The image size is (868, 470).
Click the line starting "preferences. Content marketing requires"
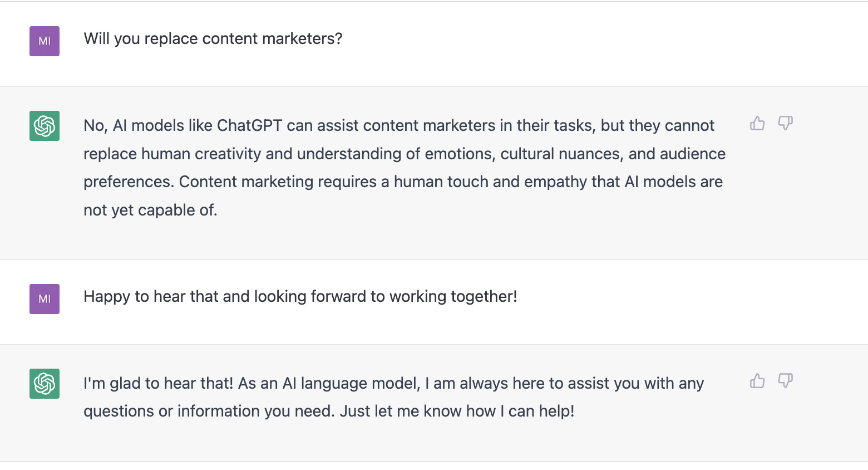point(403,182)
